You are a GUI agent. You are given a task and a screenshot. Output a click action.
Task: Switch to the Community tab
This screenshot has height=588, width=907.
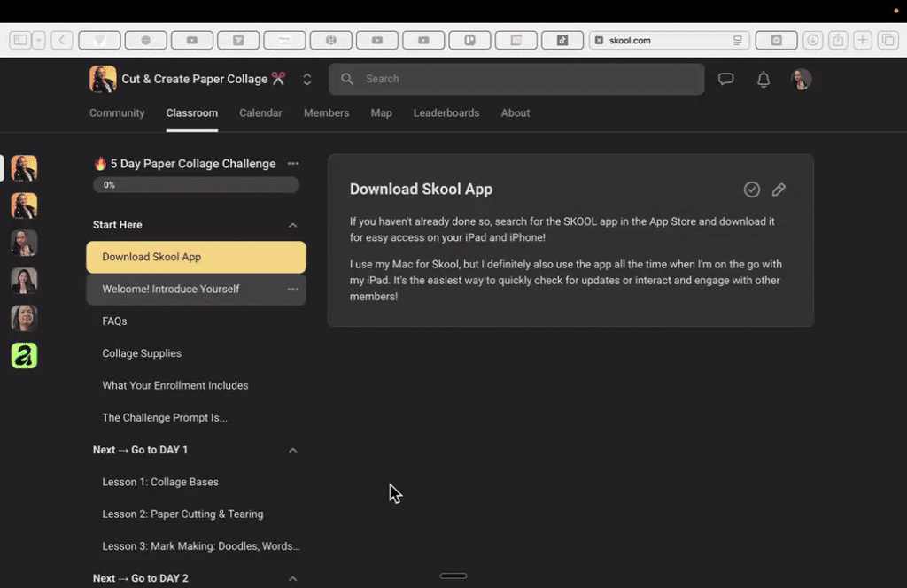coord(117,113)
